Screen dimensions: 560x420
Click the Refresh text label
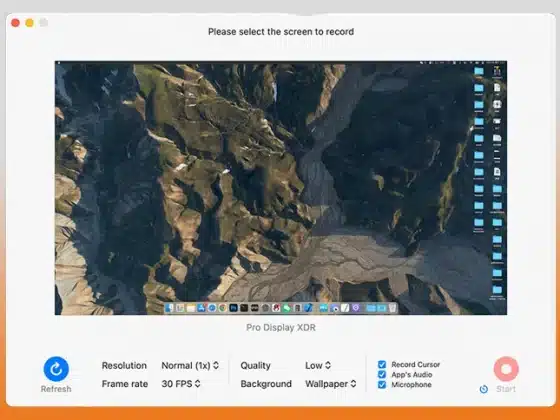pyautogui.click(x=56, y=389)
